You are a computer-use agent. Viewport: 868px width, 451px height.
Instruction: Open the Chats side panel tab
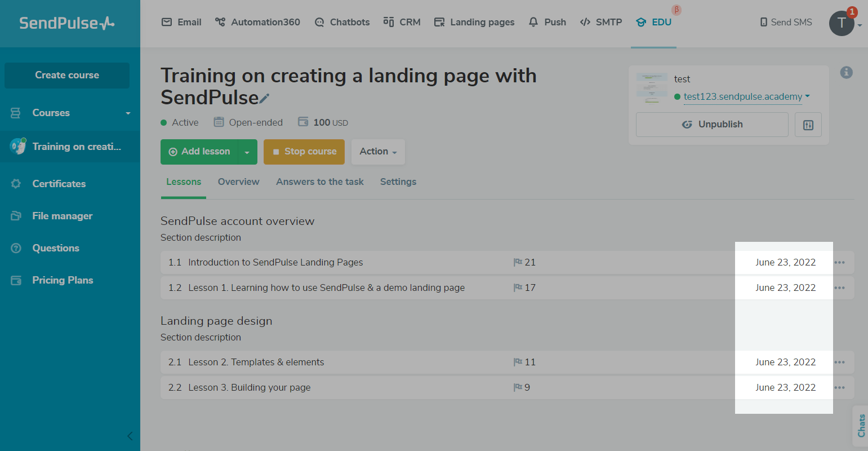point(861,426)
